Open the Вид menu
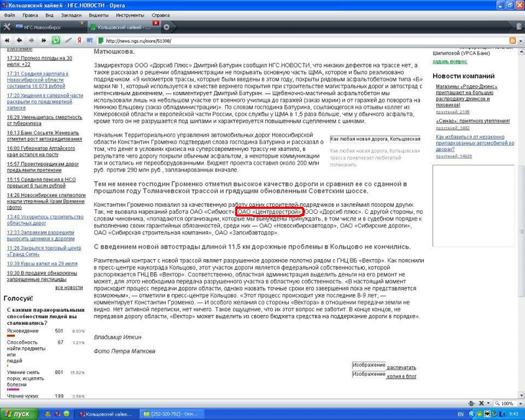Image resolution: width=525 pixels, height=420 pixels. (x=49, y=15)
